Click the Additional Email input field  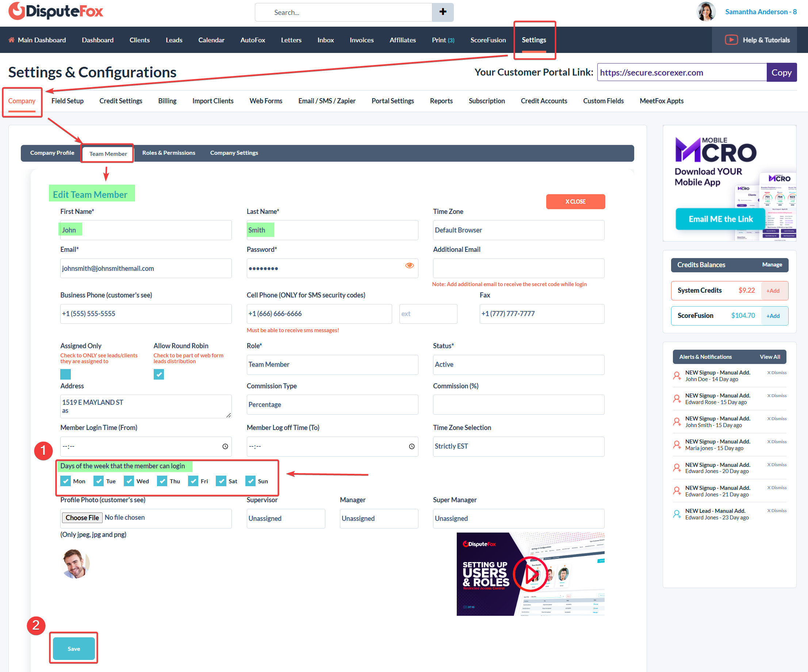518,268
